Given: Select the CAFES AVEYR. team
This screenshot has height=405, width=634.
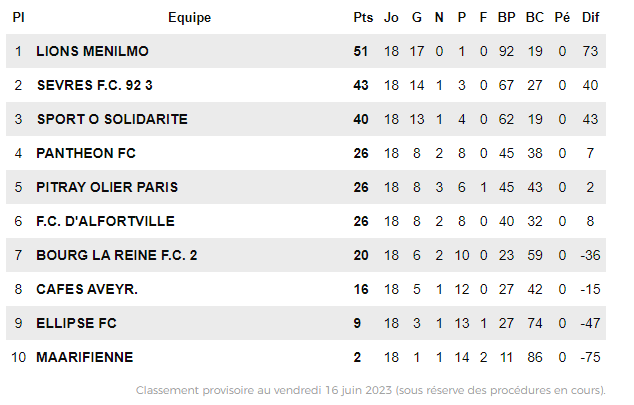Looking at the screenshot, I should [x=86, y=289].
